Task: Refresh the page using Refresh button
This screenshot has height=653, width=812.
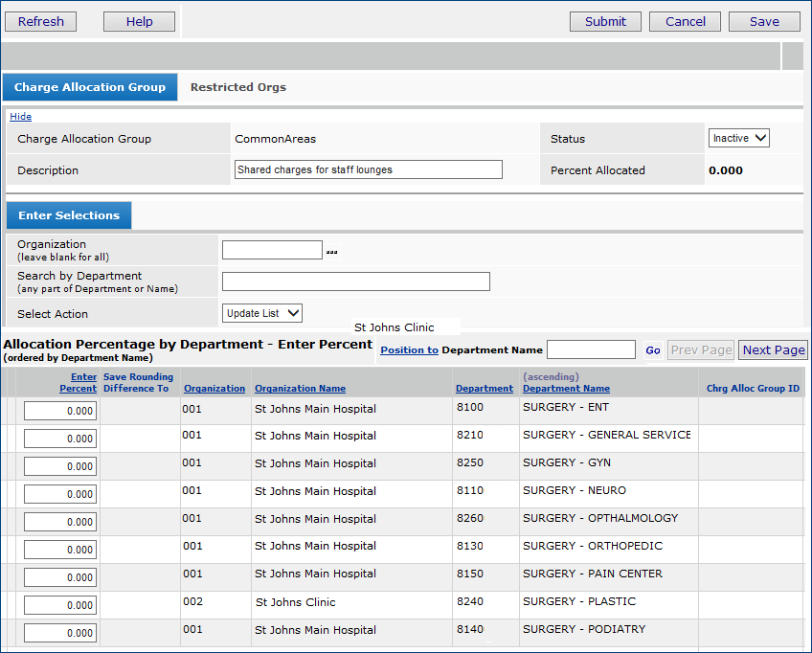Action: [x=41, y=21]
